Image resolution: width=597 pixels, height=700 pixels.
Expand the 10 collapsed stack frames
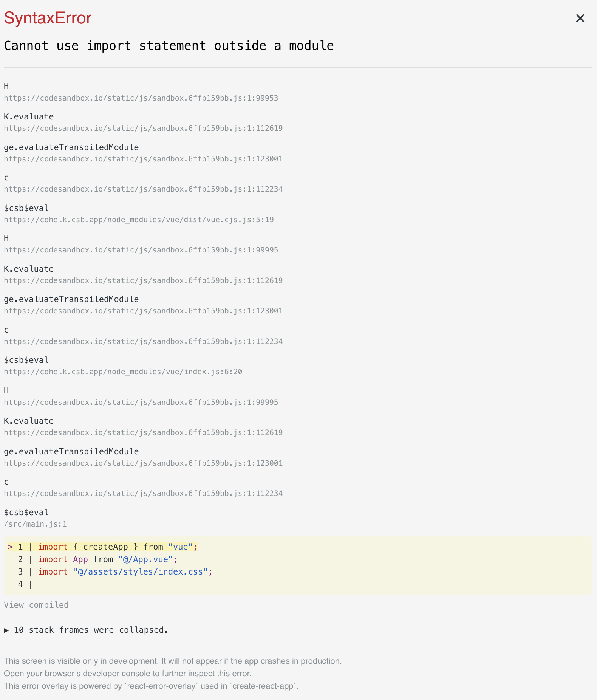pyautogui.click(x=86, y=630)
